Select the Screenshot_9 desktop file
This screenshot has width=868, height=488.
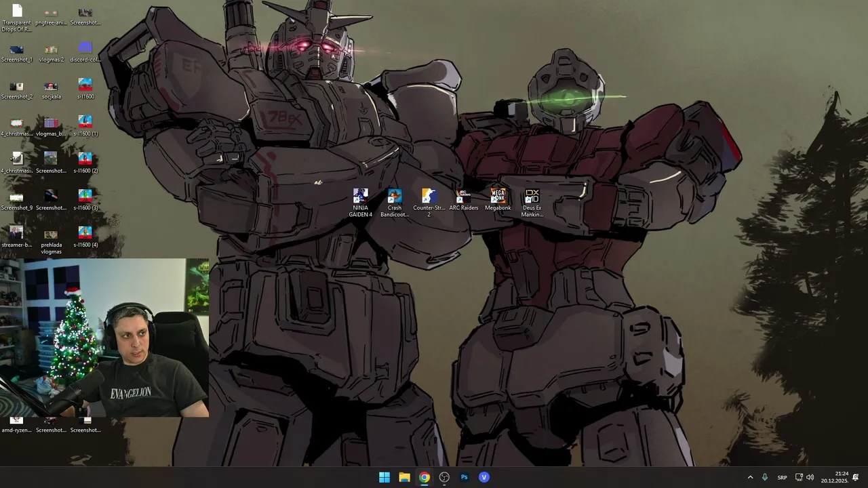17,201
